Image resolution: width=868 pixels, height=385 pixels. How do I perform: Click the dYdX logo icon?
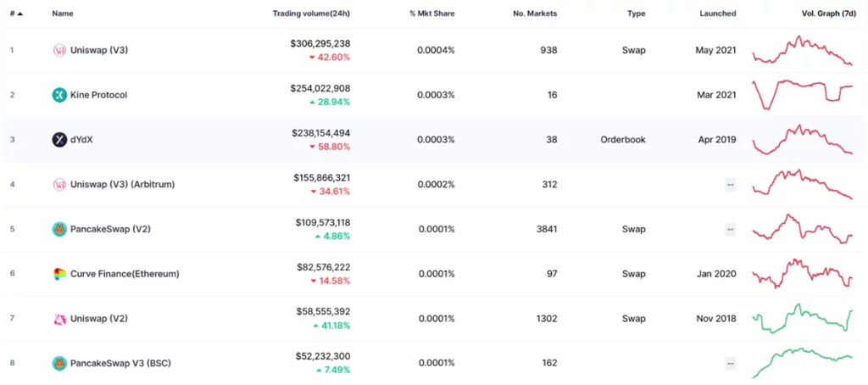59,140
